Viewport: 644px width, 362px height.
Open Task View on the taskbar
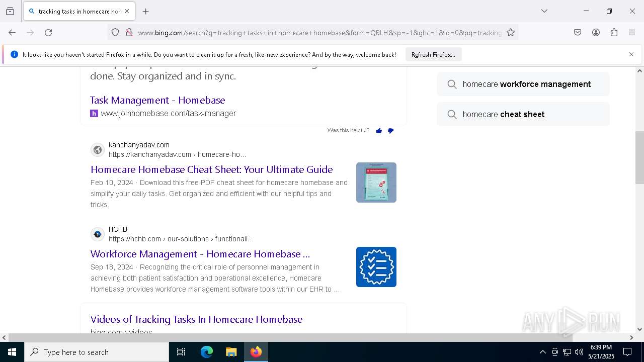[x=181, y=352]
